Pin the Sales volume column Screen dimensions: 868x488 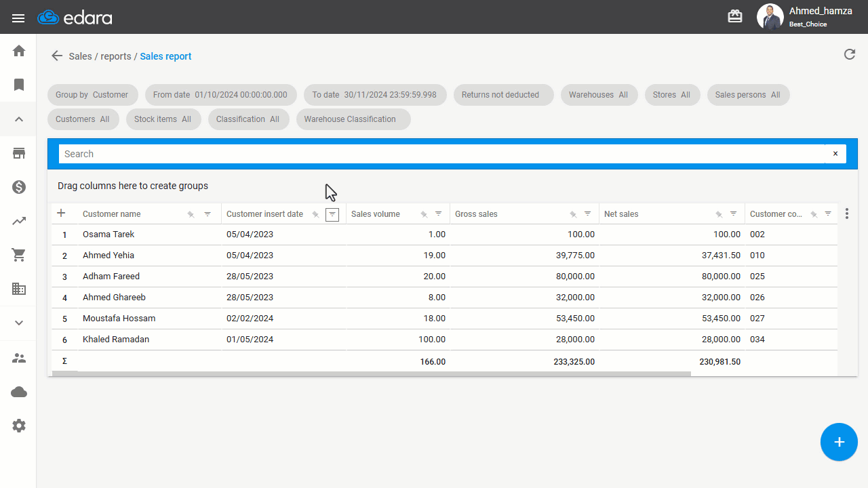[x=424, y=214]
